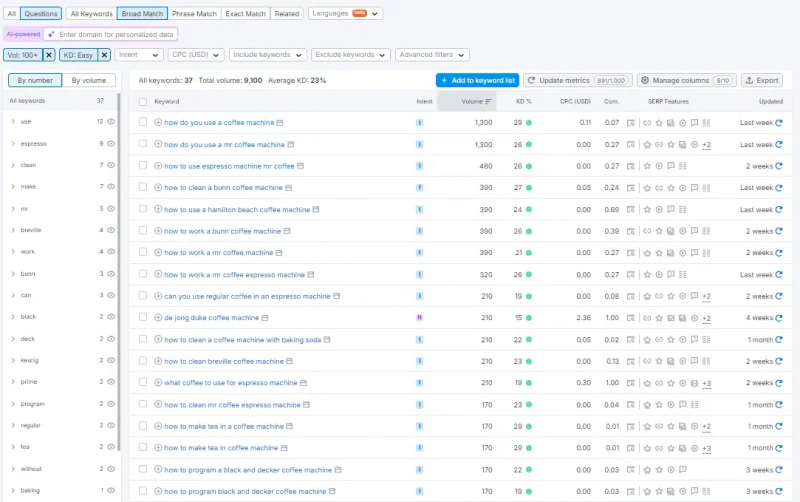The height and width of the screenshot is (502, 800).
Task: Open SERP snapshot icon in 'how to make tea in a coffee machine' row
Action: (631, 426)
